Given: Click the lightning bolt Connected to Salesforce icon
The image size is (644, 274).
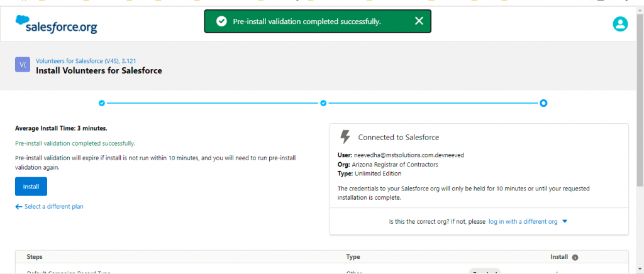Looking at the screenshot, I should pos(345,137).
